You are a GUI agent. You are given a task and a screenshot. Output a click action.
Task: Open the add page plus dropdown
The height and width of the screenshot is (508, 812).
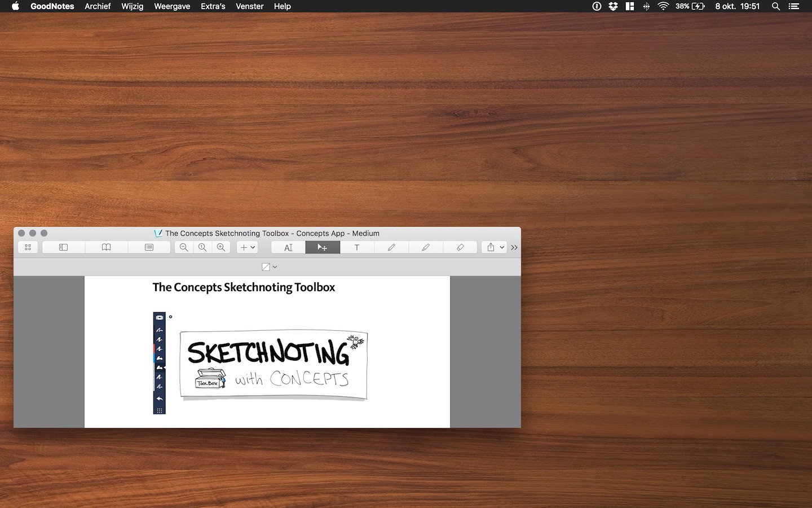point(247,247)
